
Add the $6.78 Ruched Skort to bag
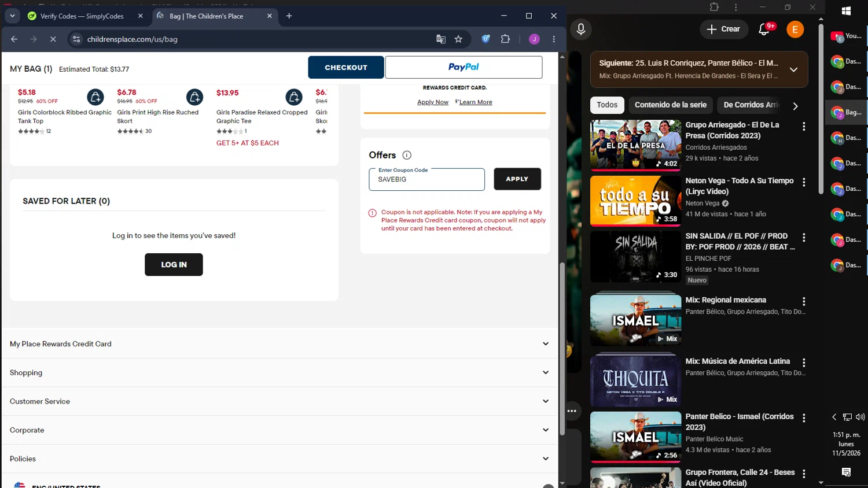click(x=195, y=97)
